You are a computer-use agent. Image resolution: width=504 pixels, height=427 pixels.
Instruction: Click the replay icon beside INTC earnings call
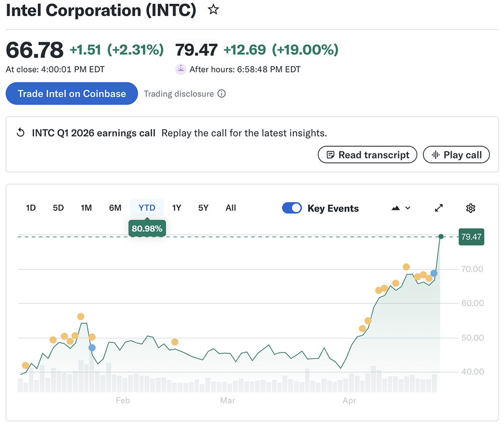click(21, 133)
